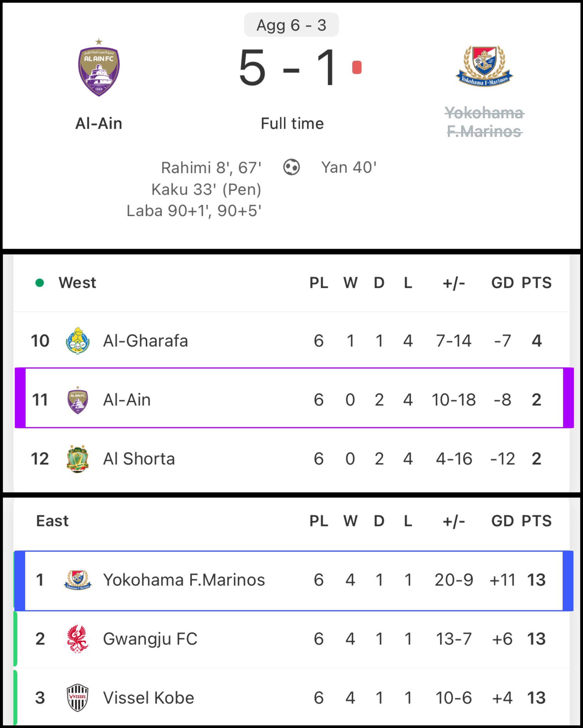Click the Al-Ain logo in West table
The height and width of the screenshot is (728, 583).
[x=78, y=400]
